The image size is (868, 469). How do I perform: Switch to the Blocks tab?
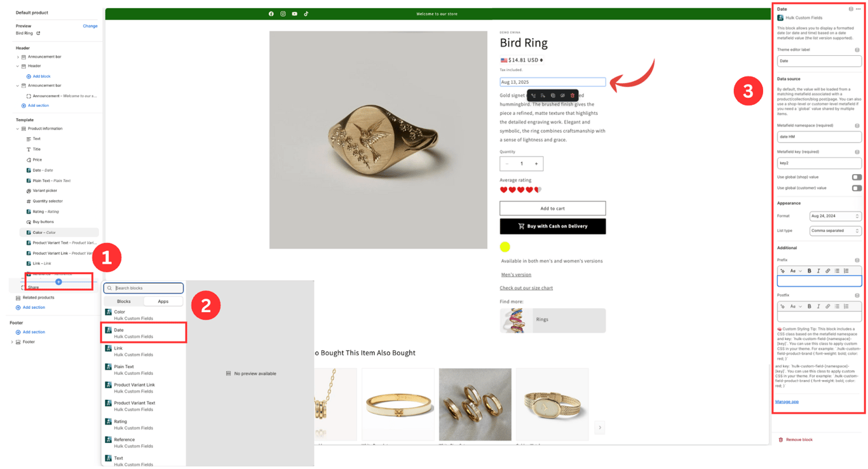tap(124, 301)
